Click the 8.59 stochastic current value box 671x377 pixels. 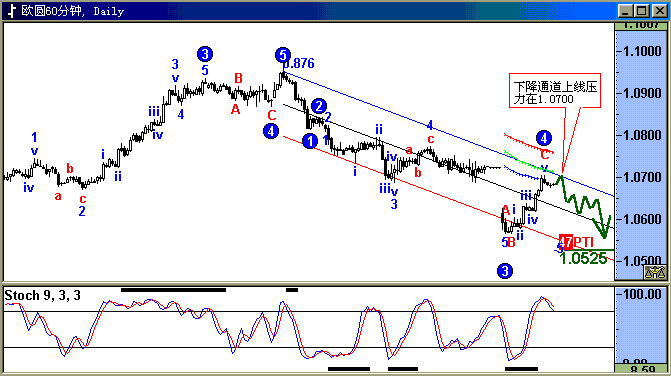tap(641, 368)
